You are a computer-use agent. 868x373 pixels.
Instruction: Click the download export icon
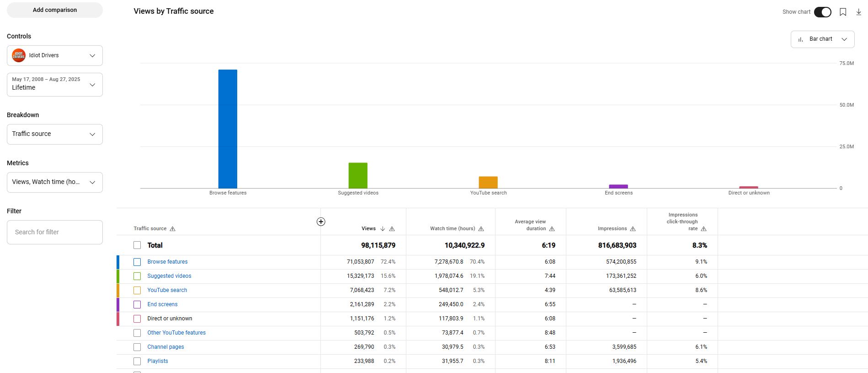(x=858, y=12)
